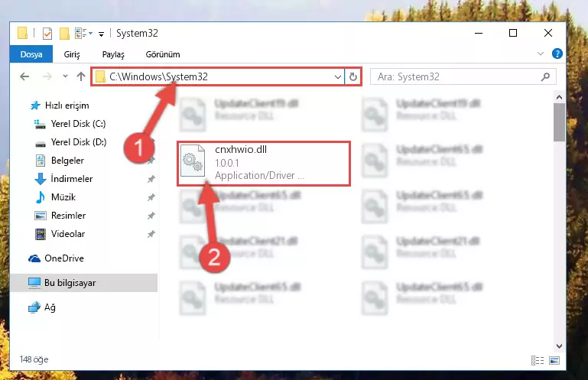Close the System32 window
The width and height of the screenshot is (588, 380).
548,33
